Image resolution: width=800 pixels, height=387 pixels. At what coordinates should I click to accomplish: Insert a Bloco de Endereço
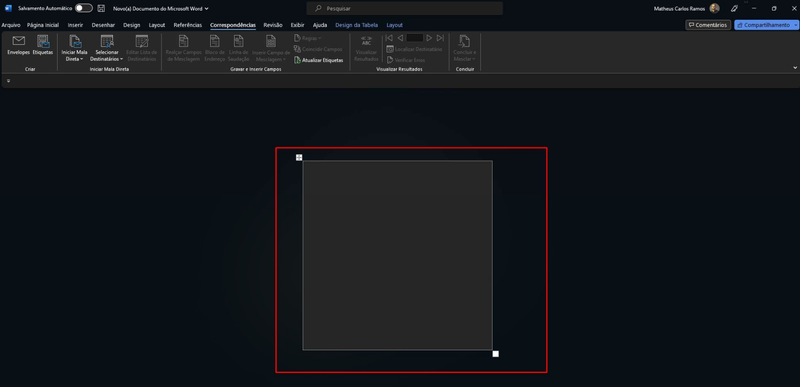pos(215,48)
